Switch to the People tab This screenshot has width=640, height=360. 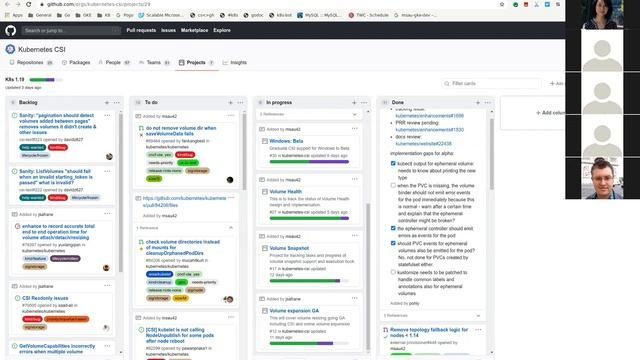coord(114,62)
